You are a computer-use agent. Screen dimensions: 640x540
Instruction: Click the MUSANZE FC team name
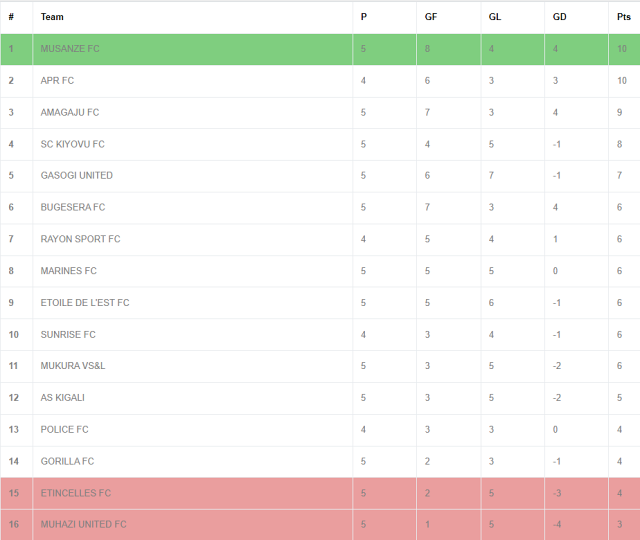pyautogui.click(x=70, y=49)
